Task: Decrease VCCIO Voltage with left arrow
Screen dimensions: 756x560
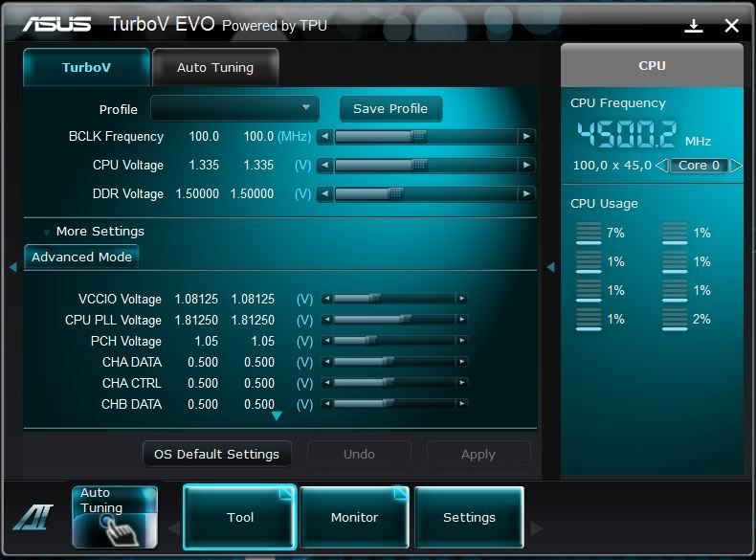Action: click(327, 299)
